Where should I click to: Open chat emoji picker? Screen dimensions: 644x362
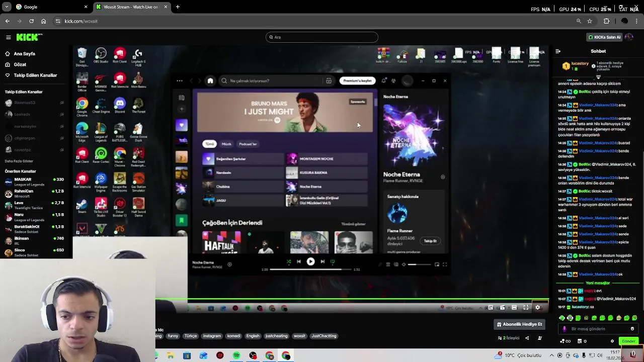tap(632, 329)
